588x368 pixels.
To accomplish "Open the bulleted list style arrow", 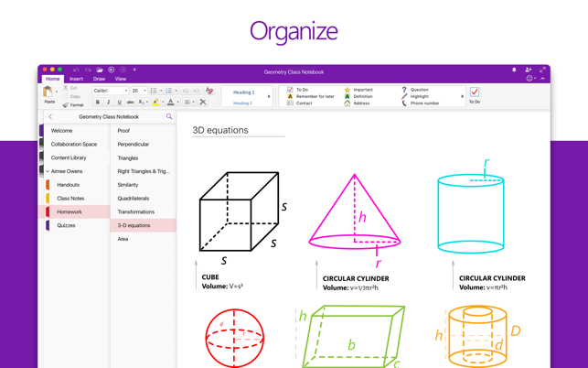I will click(161, 91).
